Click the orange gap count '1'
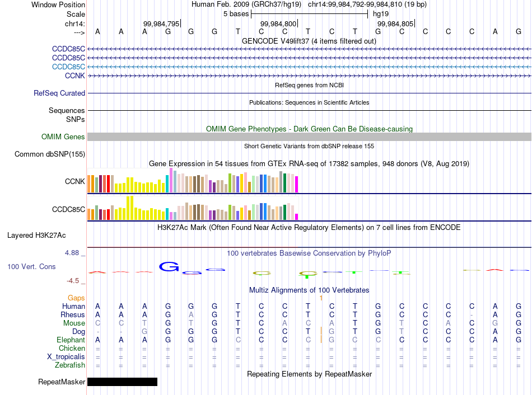Image resolution: width=532 pixels, height=395 pixels. point(321,298)
